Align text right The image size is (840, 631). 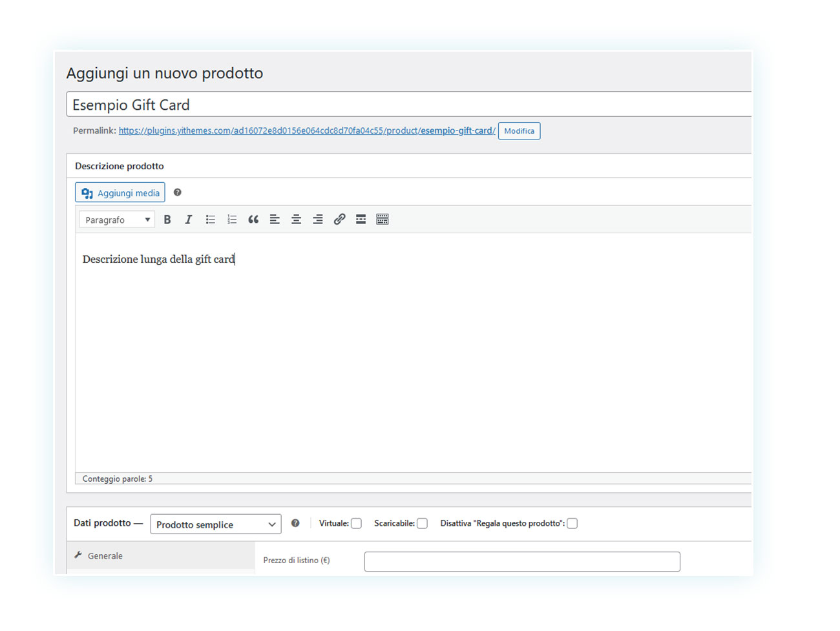(x=318, y=220)
